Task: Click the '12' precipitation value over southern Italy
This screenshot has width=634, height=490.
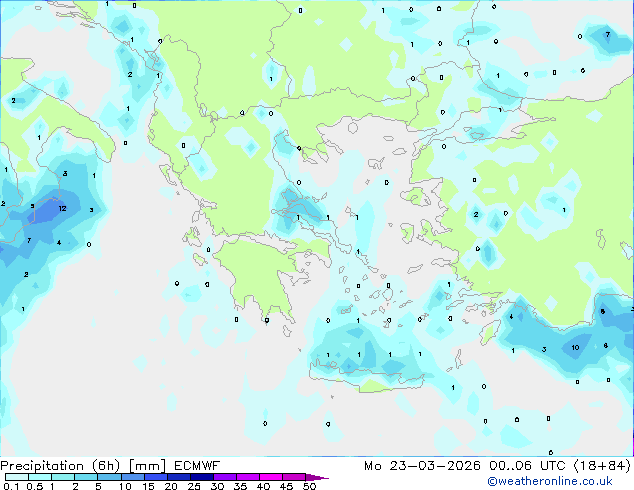Action: pyautogui.click(x=62, y=209)
